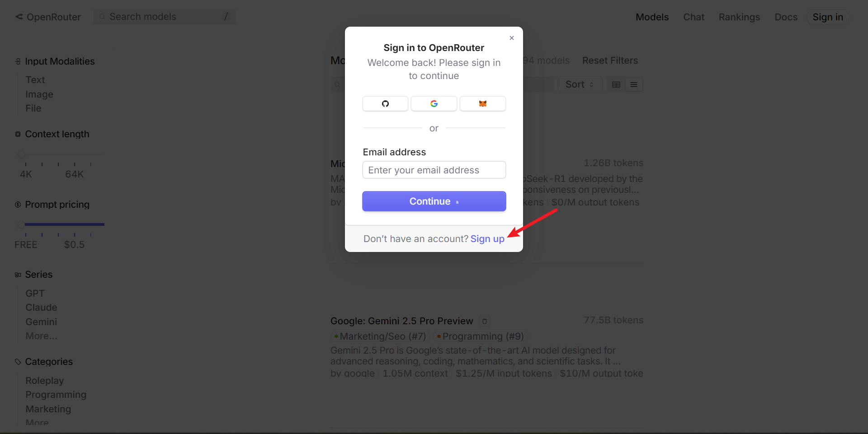
Task: Follow the Sign up link
Action: click(487, 239)
